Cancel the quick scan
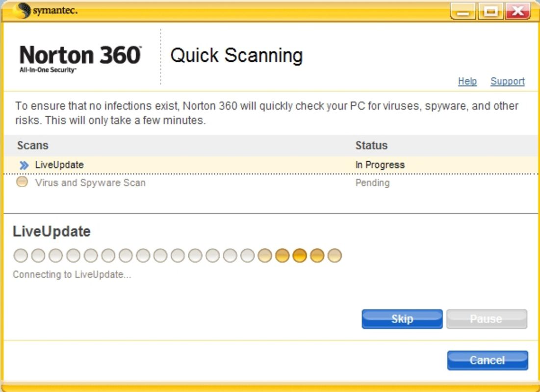 tap(488, 360)
